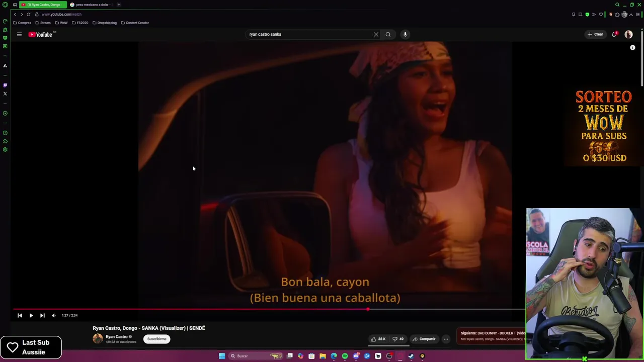This screenshot has width=644, height=362.
Task: Skip to next video
Action: [42, 315]
